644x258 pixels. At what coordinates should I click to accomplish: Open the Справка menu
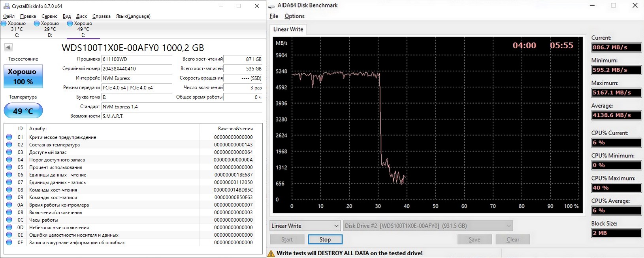pos(101,16)
